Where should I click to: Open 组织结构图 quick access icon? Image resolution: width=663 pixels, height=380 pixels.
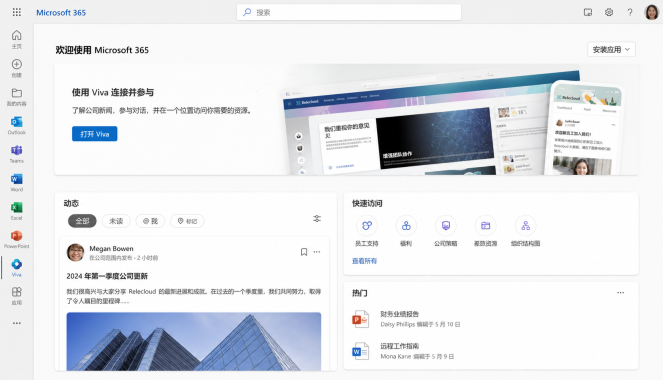525,226
